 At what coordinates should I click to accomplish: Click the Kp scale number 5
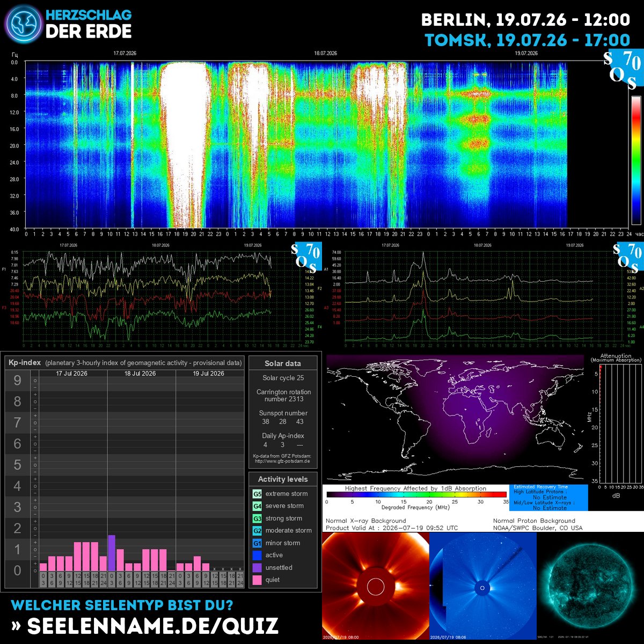[x=18, y=465]
